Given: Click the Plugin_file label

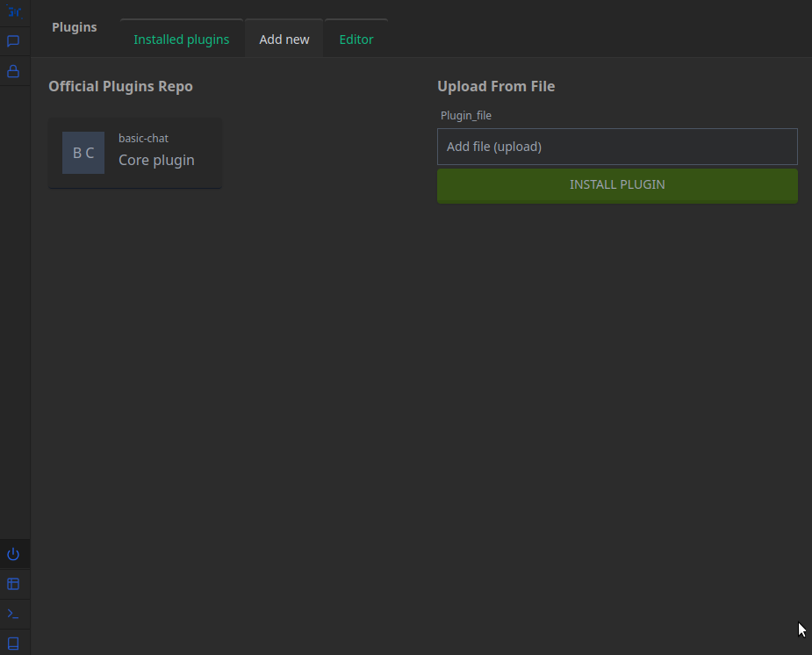Looking at the screenshot, I should pyautogui.click(x=466, y=116).
